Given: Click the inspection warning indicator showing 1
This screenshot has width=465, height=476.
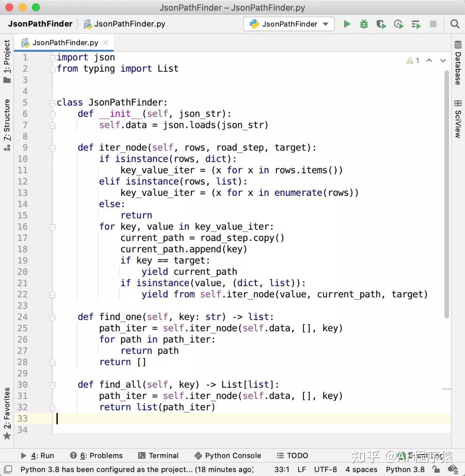Looking at the screenshot, I should [413, 60].
